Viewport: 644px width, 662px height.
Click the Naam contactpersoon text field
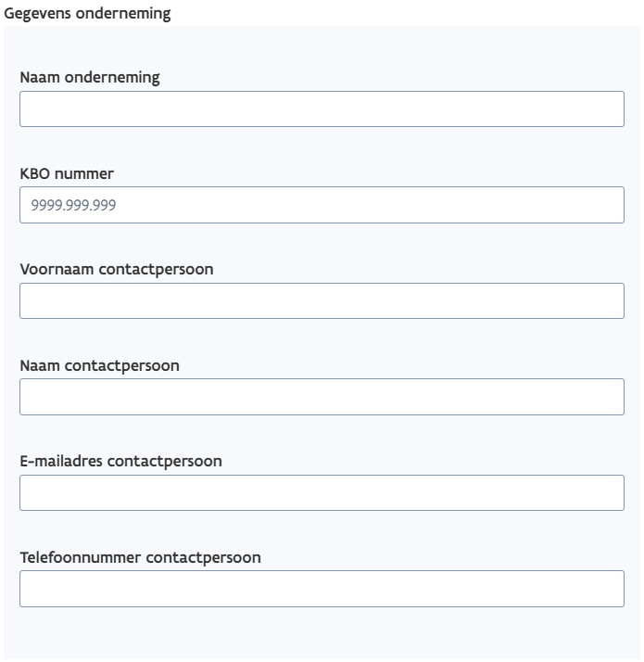point(322,397)
